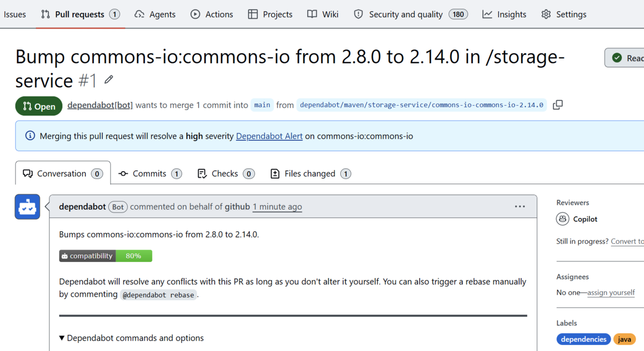Click the Checks checklist icon
The height and width of the screenshot is (351, 644).
point(202,173)
